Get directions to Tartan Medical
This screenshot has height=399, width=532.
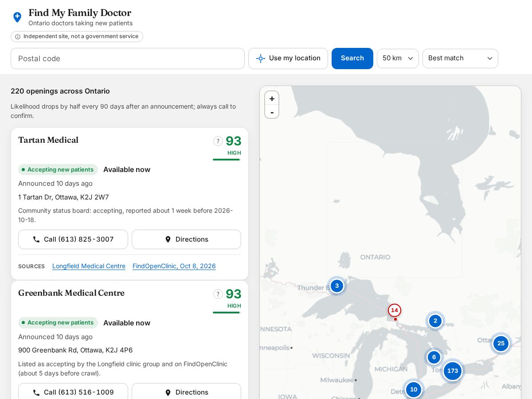(x=186, y=239)
